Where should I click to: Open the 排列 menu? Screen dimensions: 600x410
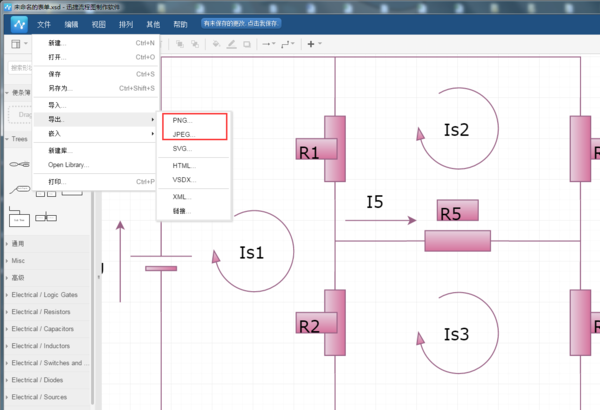[126, 25]
